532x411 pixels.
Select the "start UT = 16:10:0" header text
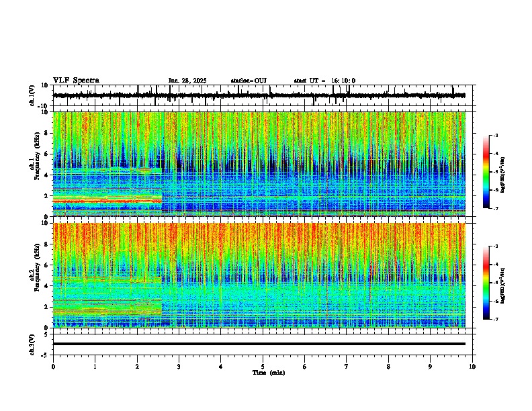324,81
